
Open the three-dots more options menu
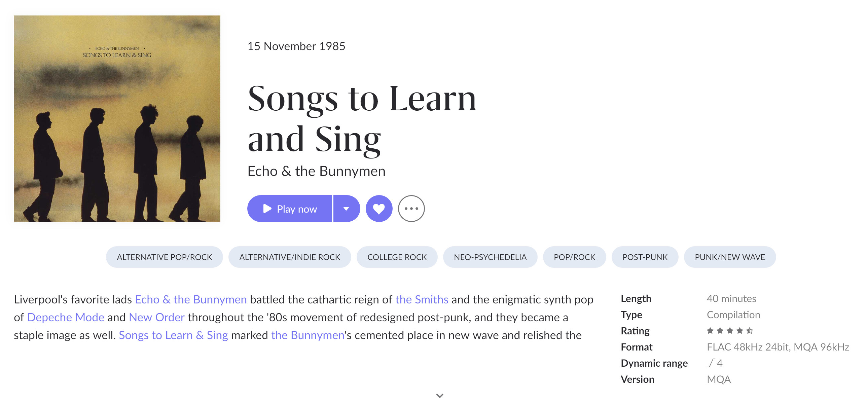tap(411, 209)
